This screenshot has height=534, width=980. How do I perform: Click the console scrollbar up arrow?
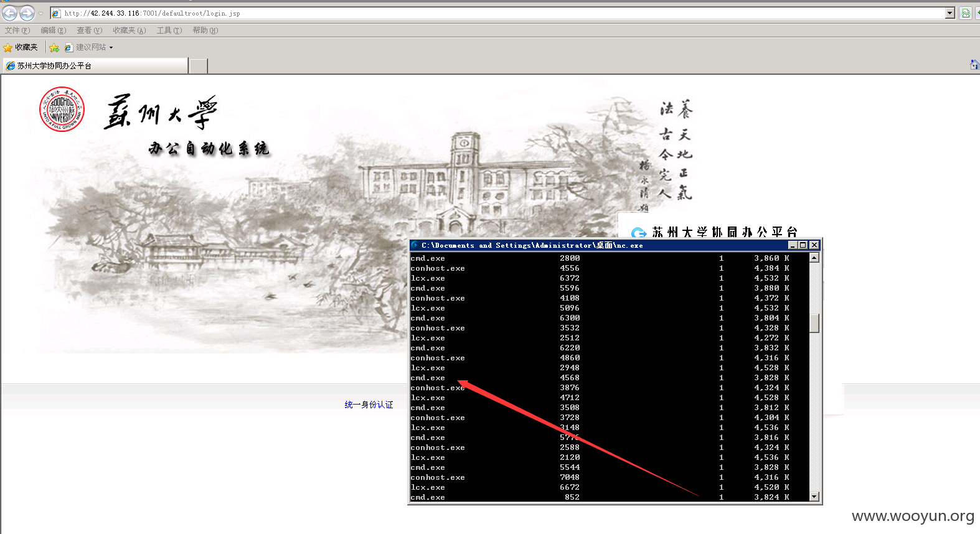[x=814, y=258]
